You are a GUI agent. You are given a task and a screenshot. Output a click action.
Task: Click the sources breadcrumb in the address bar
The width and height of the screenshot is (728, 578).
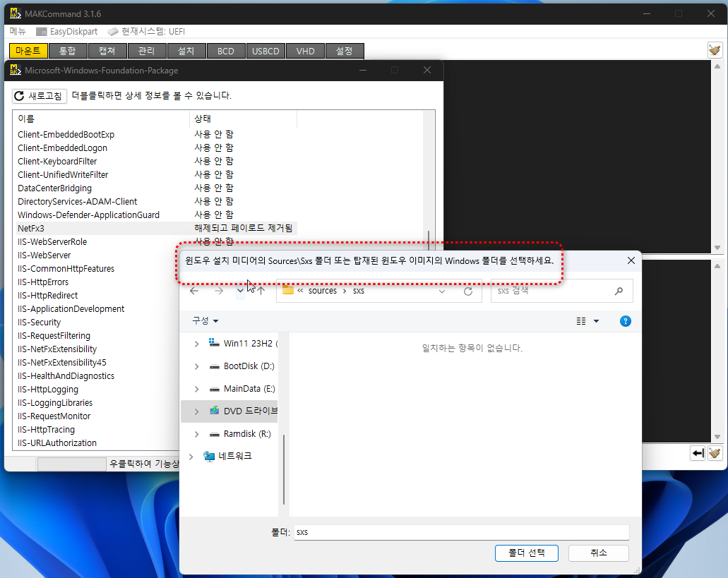[x=322, y=291]
